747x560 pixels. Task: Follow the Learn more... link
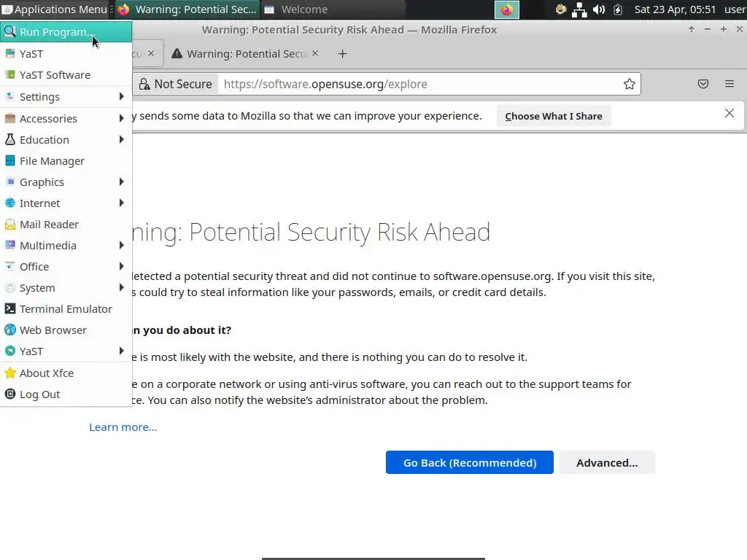click(x=123, y=427)
